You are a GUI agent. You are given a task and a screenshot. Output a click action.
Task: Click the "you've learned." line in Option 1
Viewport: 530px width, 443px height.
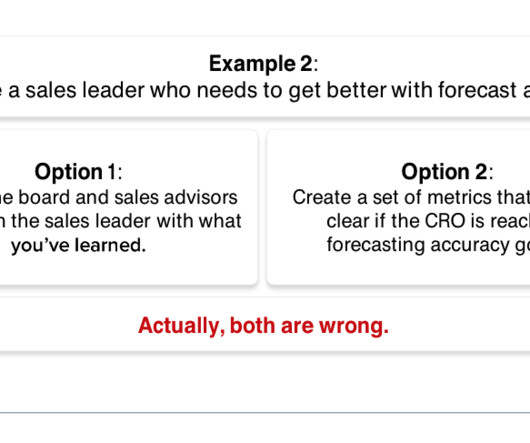78,245
